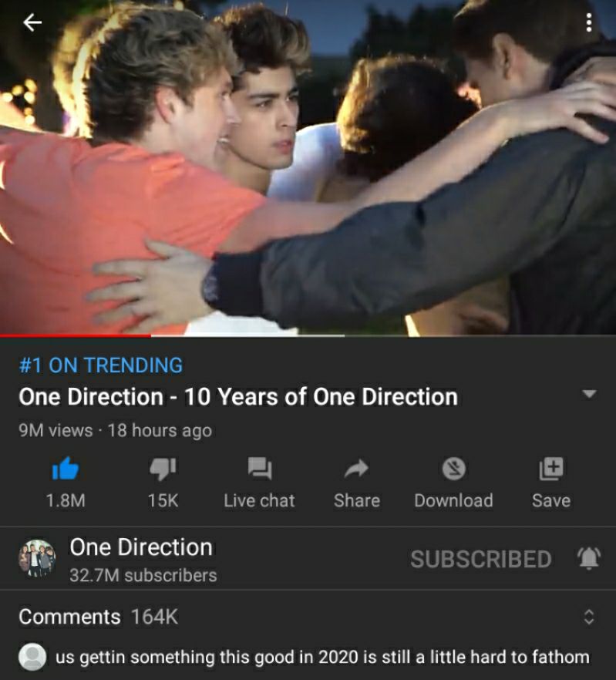Open Live chat icon

tap(259, 469)
